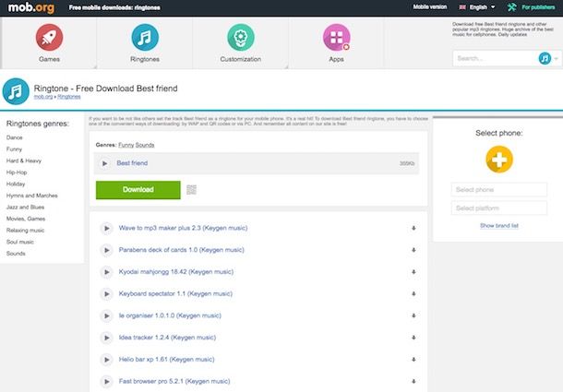This screenshot has width=563, height=392.
Task: Download Wave to mp3 maker plus arrow
Action: 413,228
